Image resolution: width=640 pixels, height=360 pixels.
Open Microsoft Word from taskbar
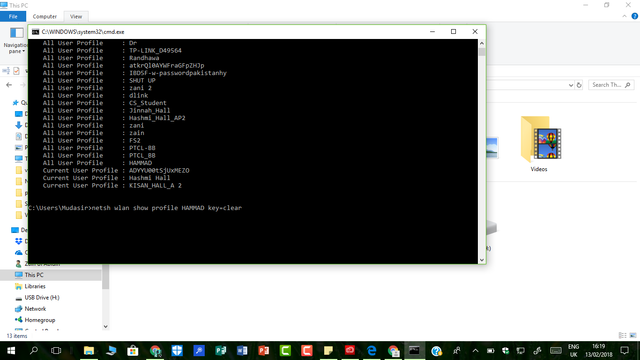242,351
